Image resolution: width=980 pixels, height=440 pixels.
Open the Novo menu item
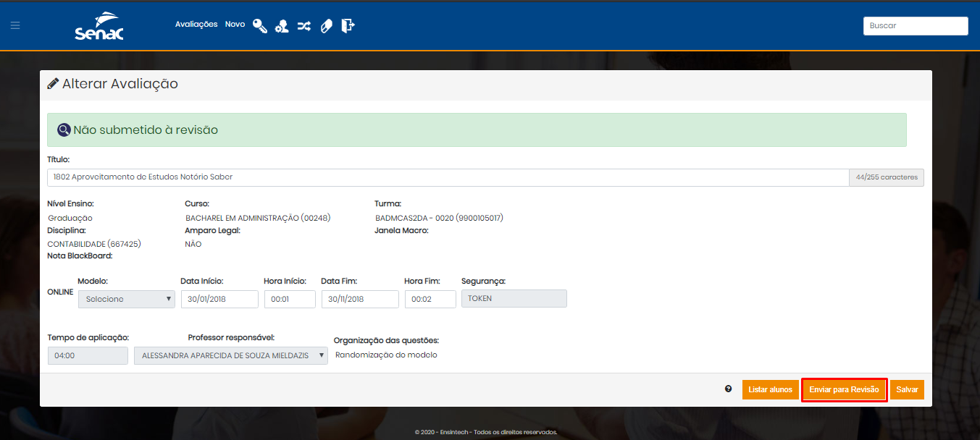click(235, 24)
